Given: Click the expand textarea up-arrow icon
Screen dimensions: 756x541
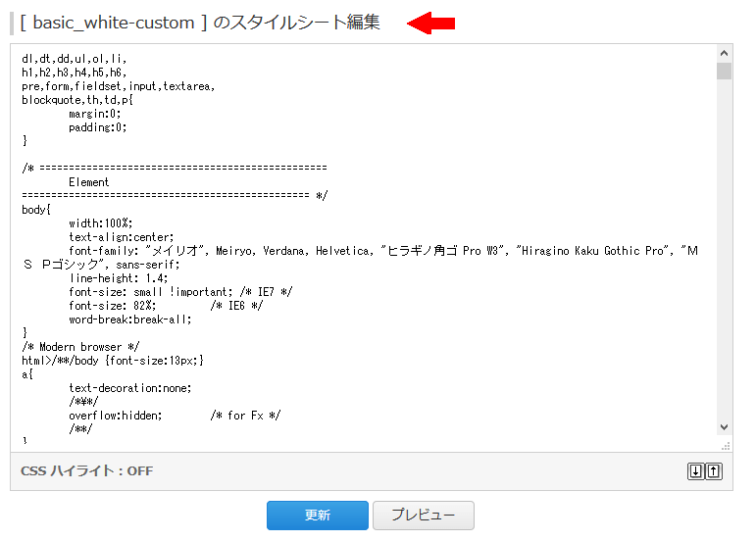Looking at the screenshot, I should pos(714,471).
